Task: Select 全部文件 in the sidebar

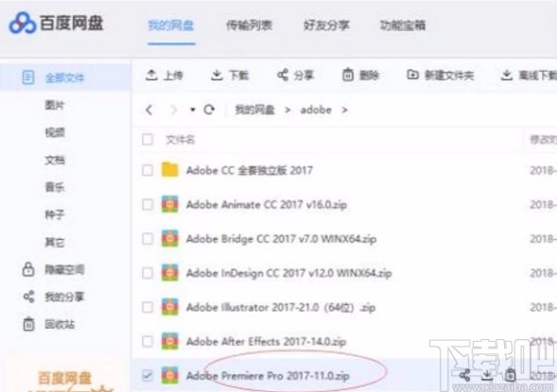Action: [65, 77]
